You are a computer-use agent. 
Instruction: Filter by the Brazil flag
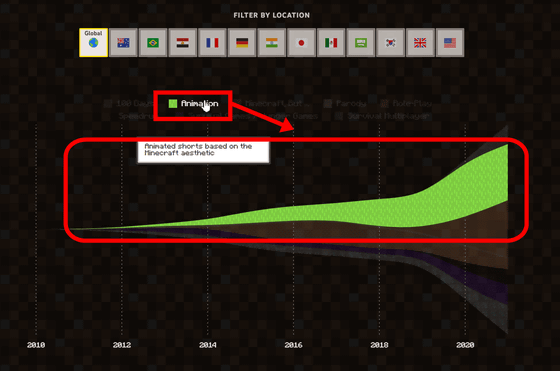point(153,42)
